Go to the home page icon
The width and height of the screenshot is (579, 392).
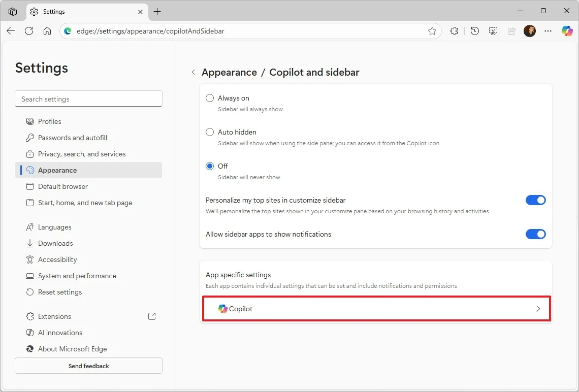(x=47, y=31)
